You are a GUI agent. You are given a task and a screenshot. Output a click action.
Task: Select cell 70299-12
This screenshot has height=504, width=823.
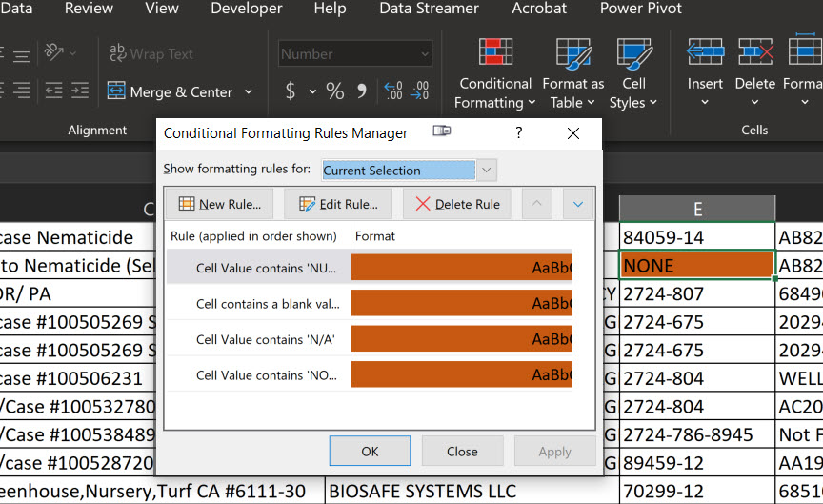(x=697, y=491)
